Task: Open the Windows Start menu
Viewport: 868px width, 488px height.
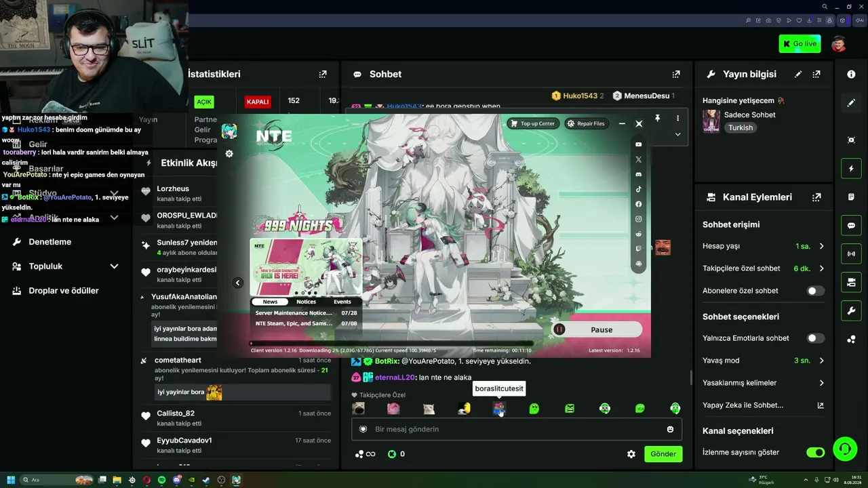Action: coord(12,480)
